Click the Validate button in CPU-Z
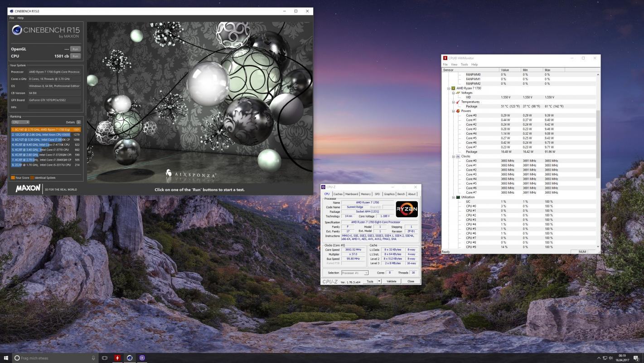644x363 pixels. click(392, 281)
